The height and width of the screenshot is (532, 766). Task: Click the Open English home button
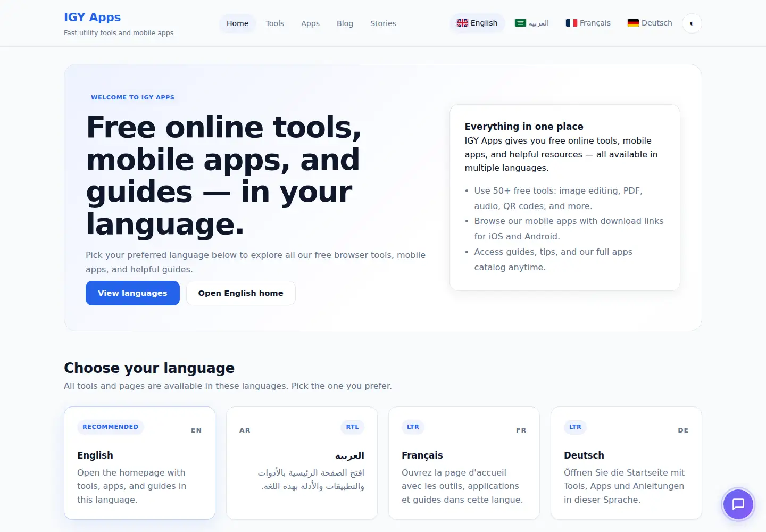241,293
